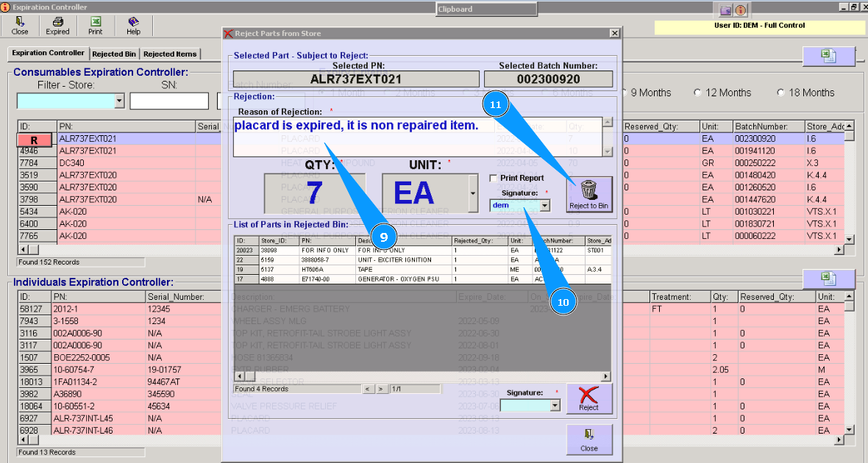The height and width of the screenshot is (463, 868).
Task: Click the Close door button at dialog bottom
Action: coord(589,439)
